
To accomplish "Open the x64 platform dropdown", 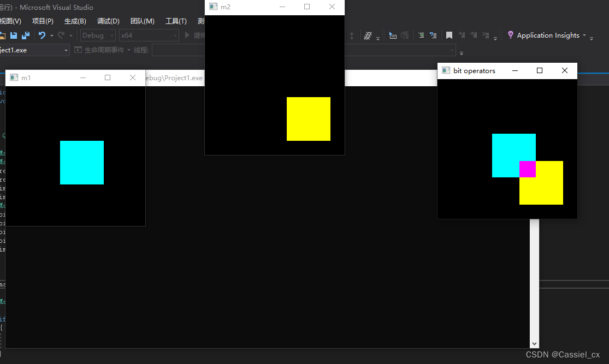I will 149,35.
